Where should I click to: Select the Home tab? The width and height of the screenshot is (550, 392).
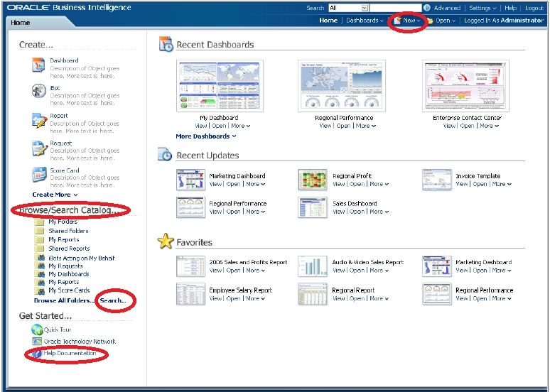(x=21, y=23)
